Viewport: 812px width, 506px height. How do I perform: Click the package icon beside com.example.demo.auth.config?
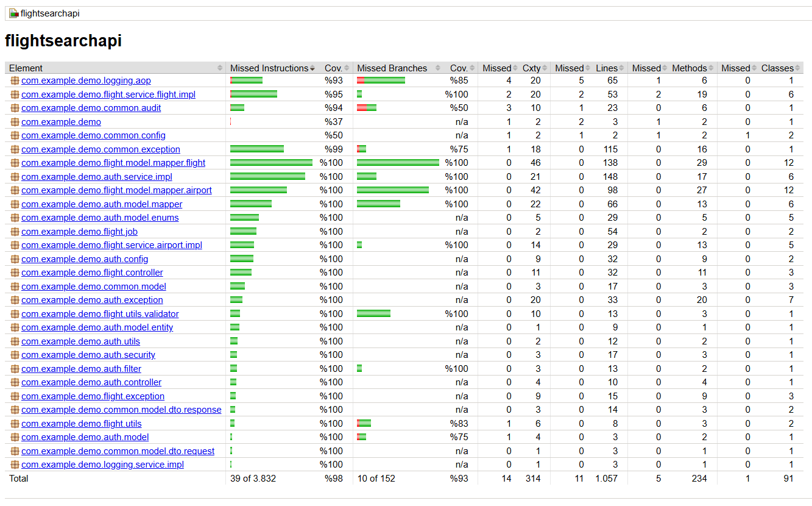pos(15,259)
